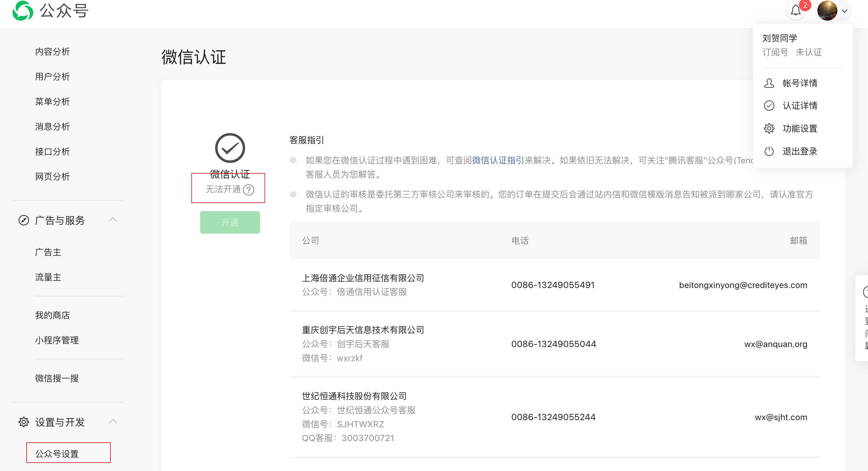Open 内容分析 in the sidebar
This screenshot has height=471, width=868.
tap(52, 52)
